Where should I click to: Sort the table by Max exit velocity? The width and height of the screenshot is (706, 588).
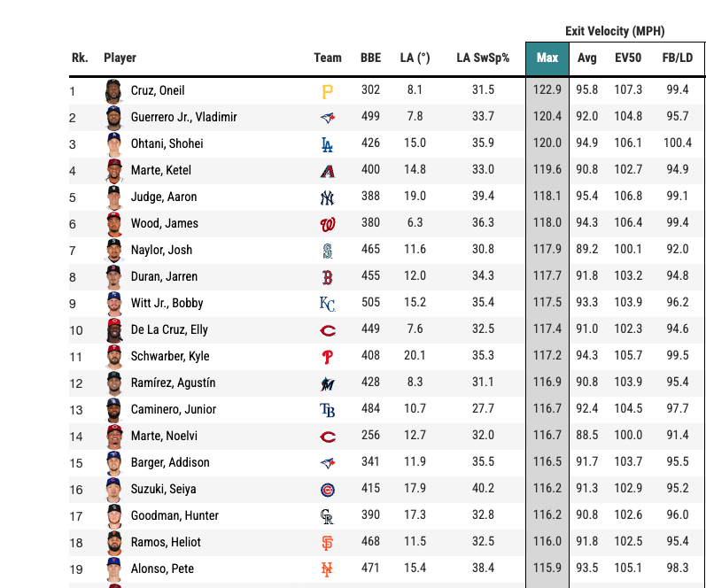(x=547, y=58)
